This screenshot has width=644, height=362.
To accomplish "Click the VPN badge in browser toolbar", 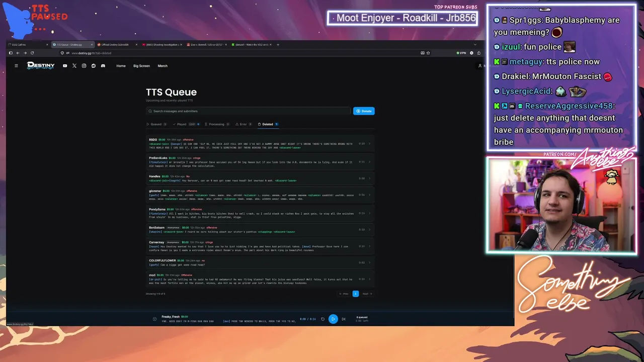I will [x=461, y=53].
